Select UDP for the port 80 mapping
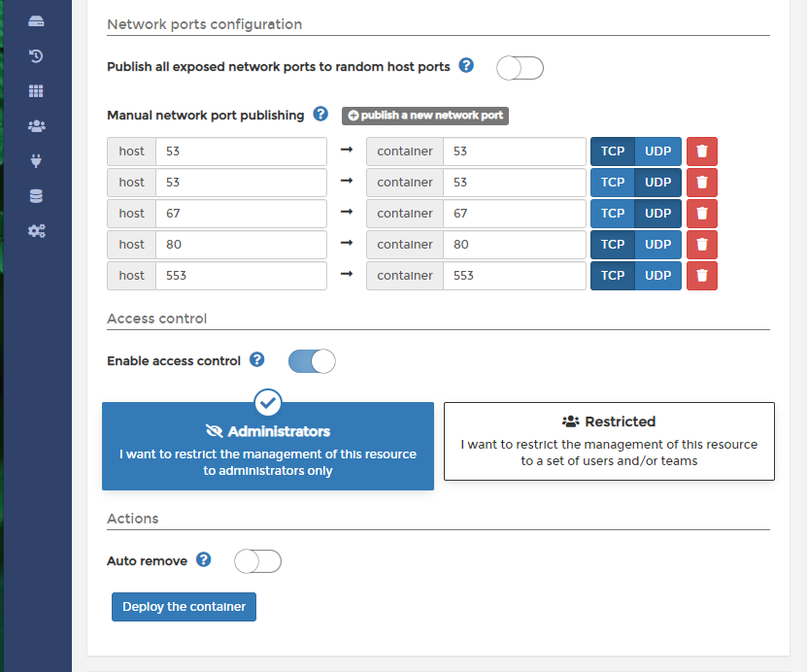The image size is (807, 672). coord(657,245)
